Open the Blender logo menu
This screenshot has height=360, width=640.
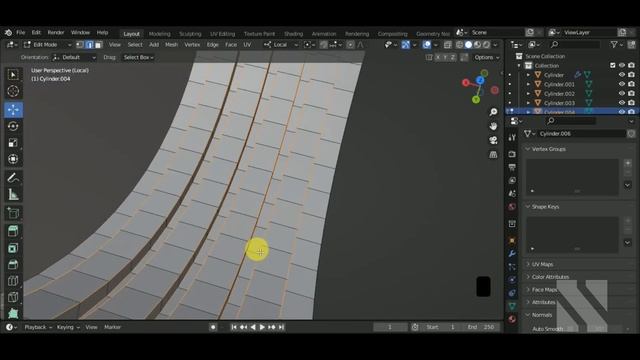pos(8,33)
